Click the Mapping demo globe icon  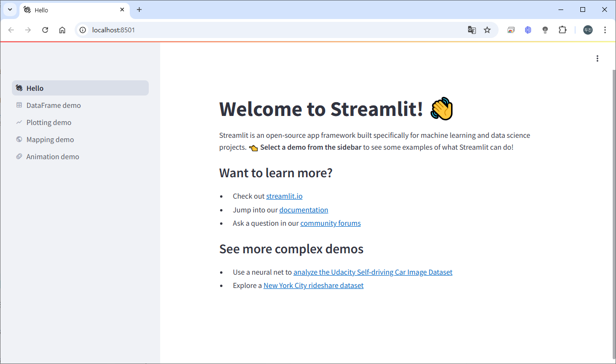tap(19, 139)
